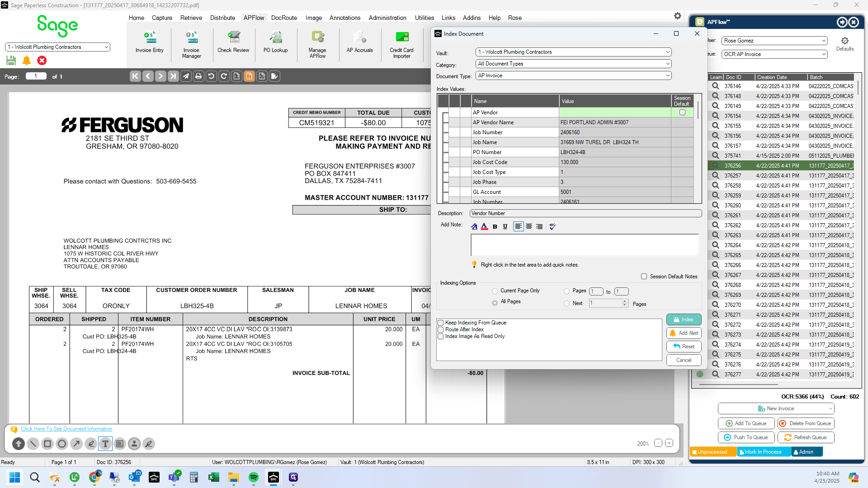Select the ellipse annotation tool
Screen dimensions: 868x488
(x=62, y=444)
